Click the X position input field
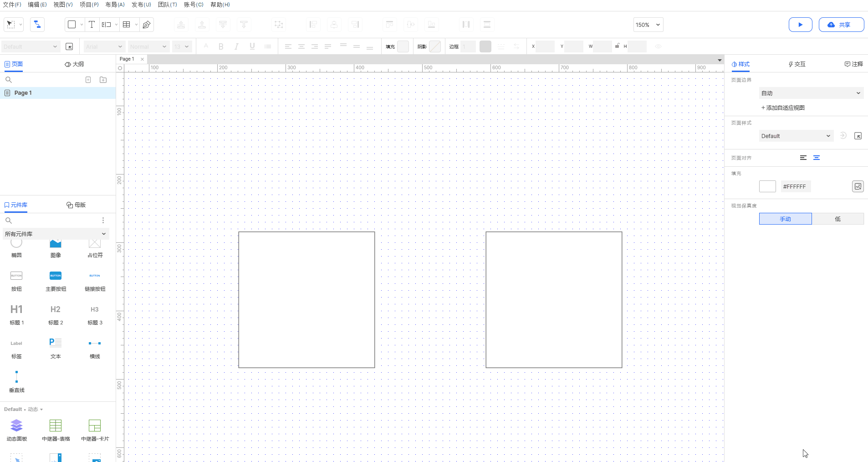This screenshot has height=462, width=868. 545,46
